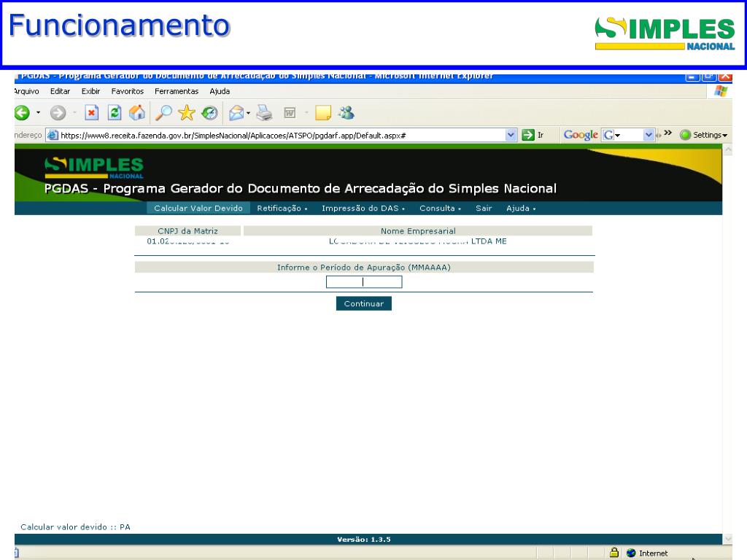This screenshot has width=747, height=560.
Task: Click the Continuar button
Action: coord(364,303)
